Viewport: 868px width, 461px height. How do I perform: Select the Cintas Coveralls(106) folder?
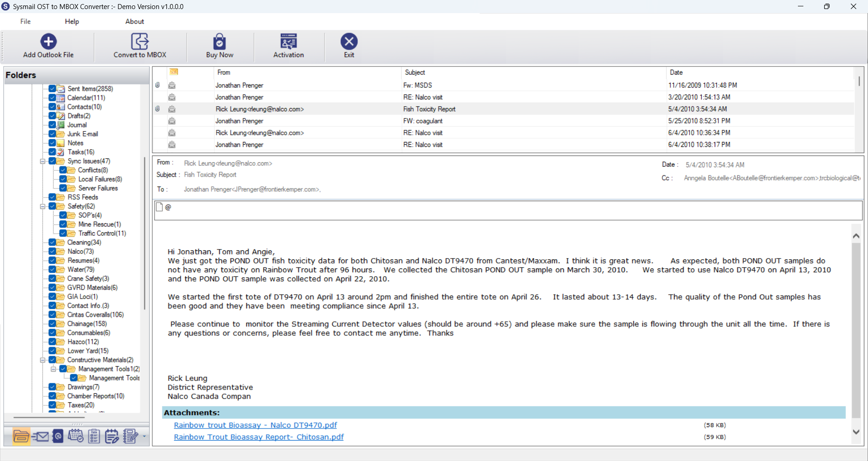coord(95,315)
